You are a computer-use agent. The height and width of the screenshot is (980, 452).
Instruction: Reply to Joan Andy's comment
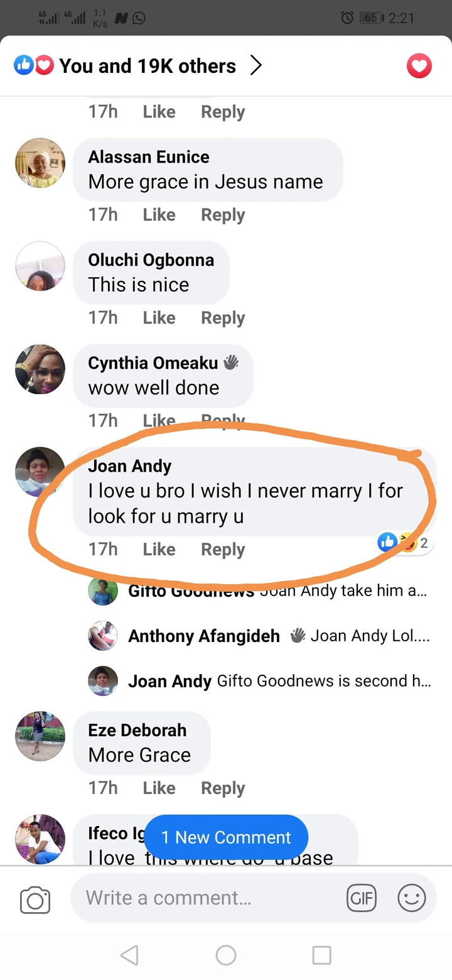click(223, 549)
